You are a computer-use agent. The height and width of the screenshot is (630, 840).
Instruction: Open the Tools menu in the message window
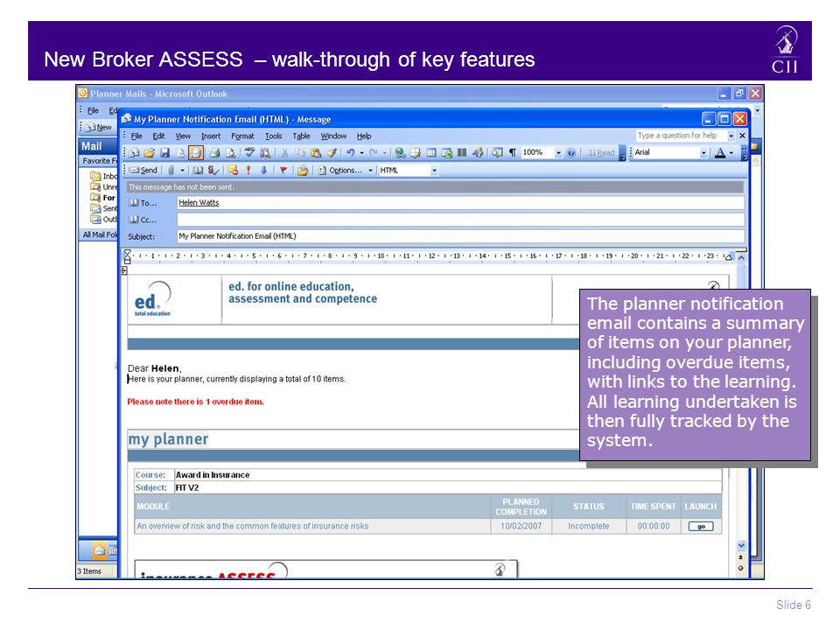pyautogui.click(x=273, y=136)
